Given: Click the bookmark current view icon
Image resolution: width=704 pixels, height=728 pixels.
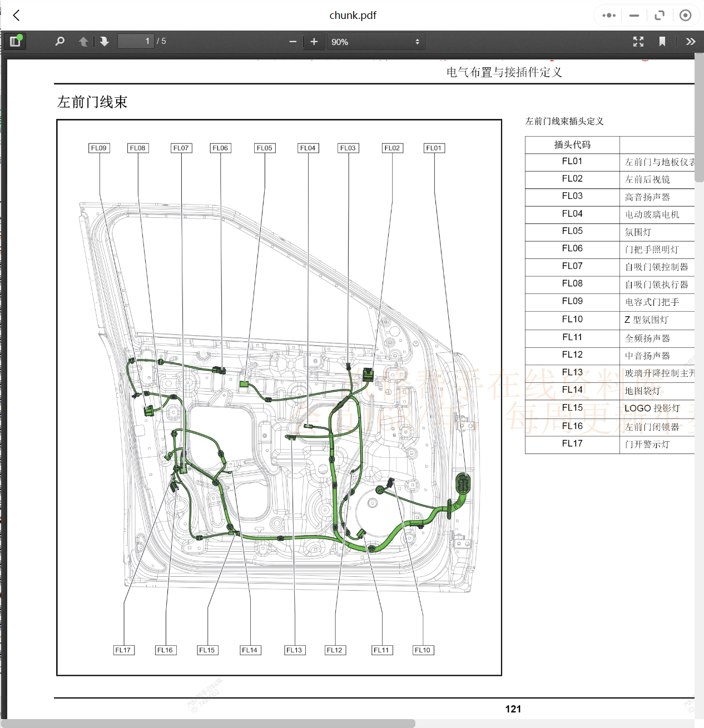Looking at the screenshot, I should pyautogui.click(x=662, y=42).
